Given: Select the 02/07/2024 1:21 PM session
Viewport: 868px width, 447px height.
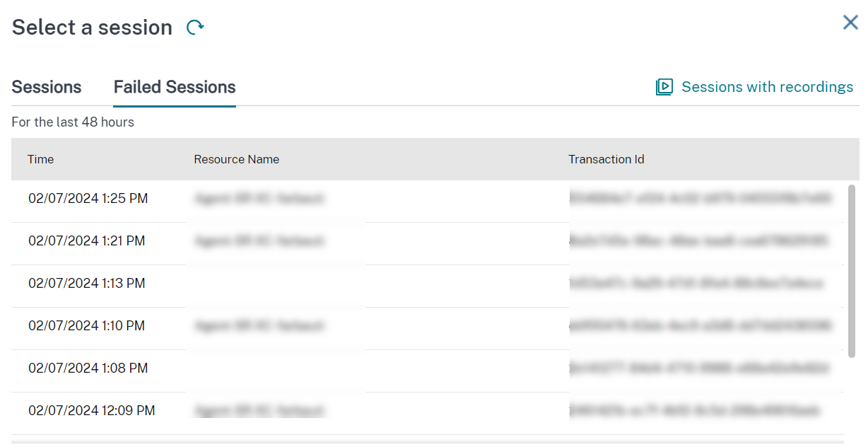Looking at the screenshot, I should pyautogui.click(x=87, y=241).
